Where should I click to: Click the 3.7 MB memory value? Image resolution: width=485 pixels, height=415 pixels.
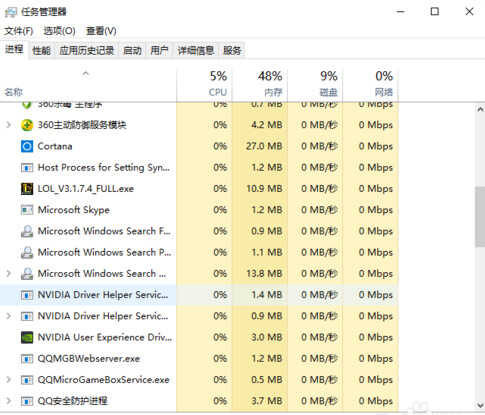point(267,401)
